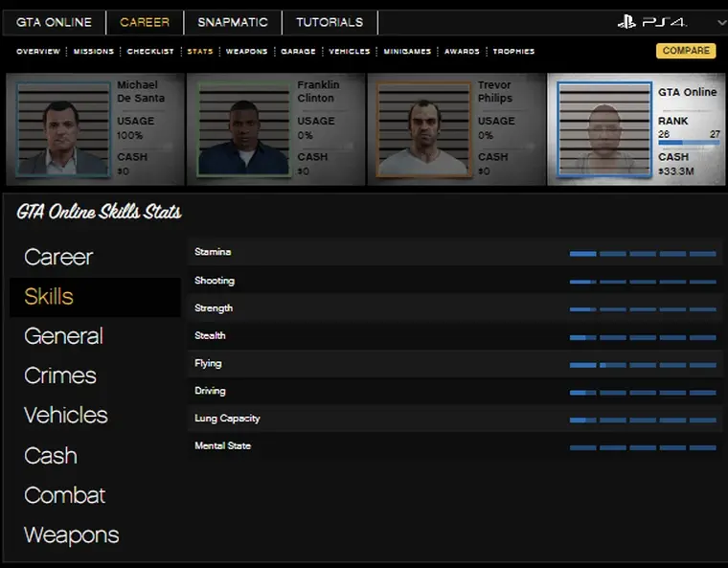This screenshot has height=568, width=728.
Task: Open Crimes category in sidebar
Action: point(60,375)
